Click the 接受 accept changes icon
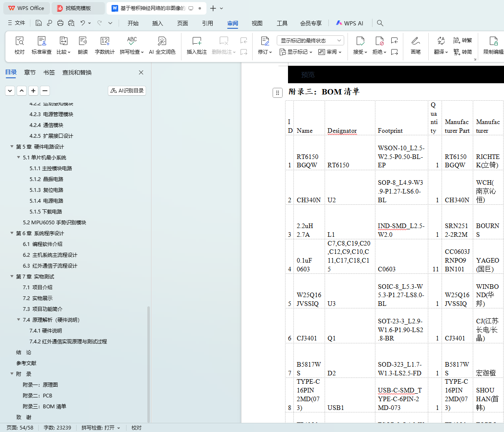The image size is (504, 432). pos(360,41)
